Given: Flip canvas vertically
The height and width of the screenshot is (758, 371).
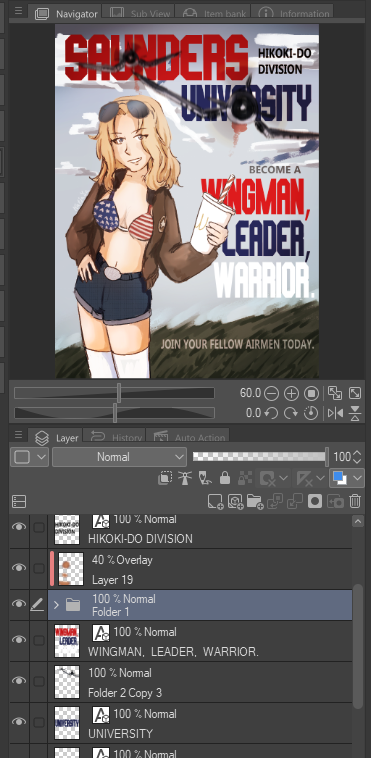Looking at the screenshot, I should [355, 413].
